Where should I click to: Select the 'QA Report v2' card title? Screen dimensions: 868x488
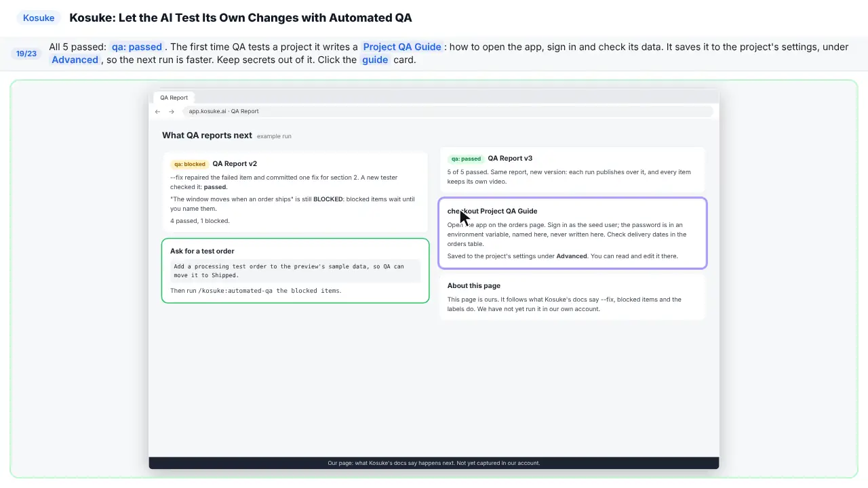click(235, 164)
